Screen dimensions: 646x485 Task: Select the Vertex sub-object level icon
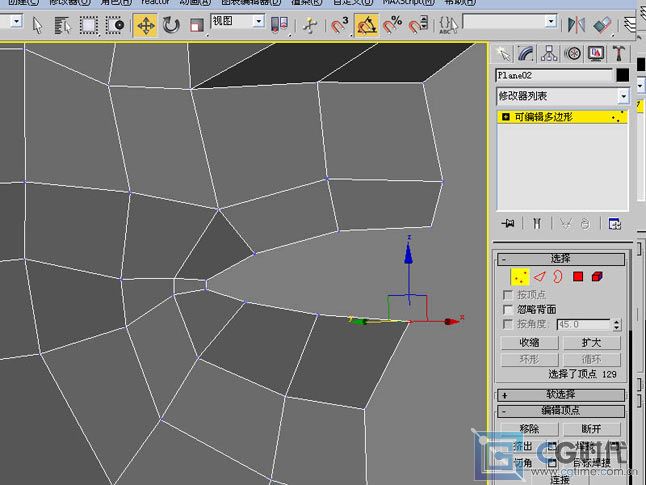click(520, 276)
